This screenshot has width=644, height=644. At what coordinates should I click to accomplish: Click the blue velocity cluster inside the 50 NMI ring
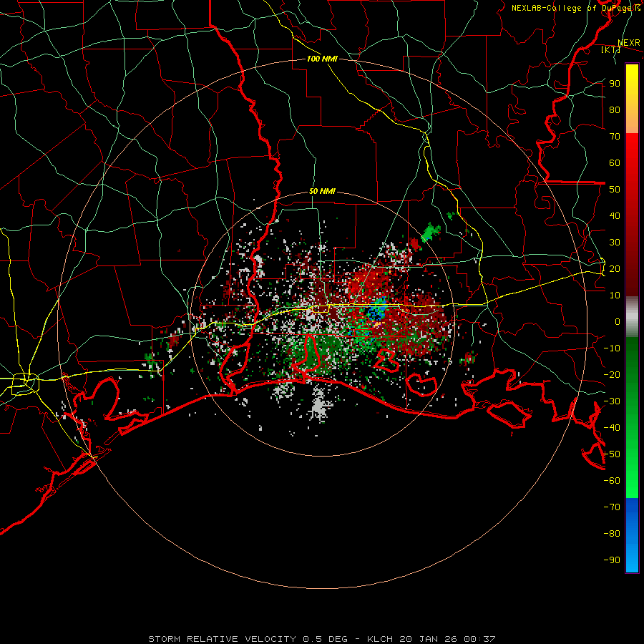click(x=376, y=311)
